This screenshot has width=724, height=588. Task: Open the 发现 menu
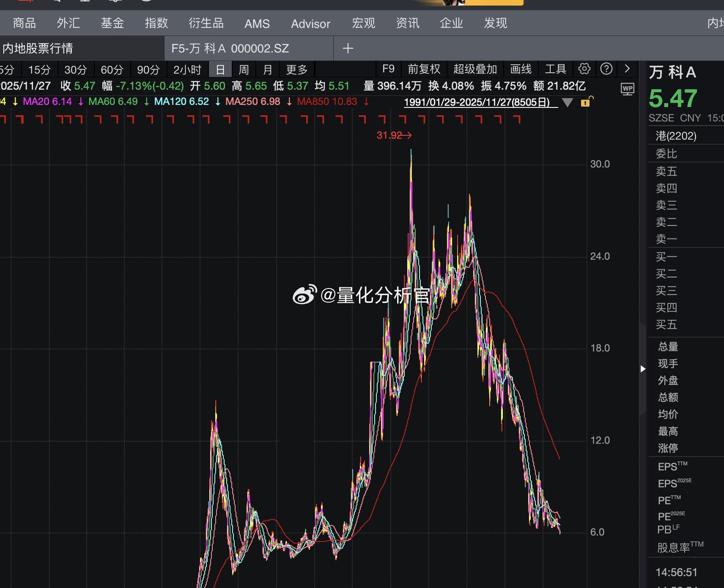pos(496,23)
